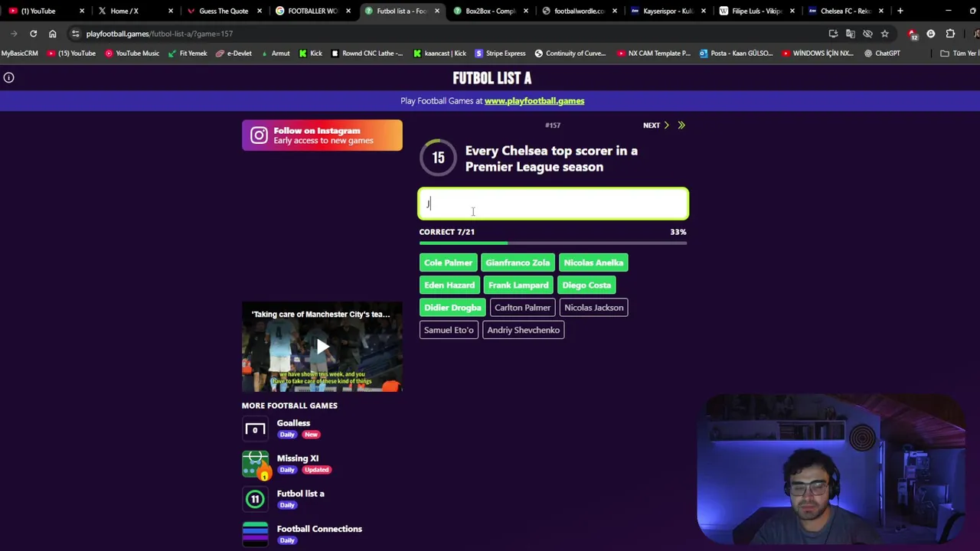980x551 pixels.
Task: Switch to the footballwordle.com tab
Action: tap(579, 11)
